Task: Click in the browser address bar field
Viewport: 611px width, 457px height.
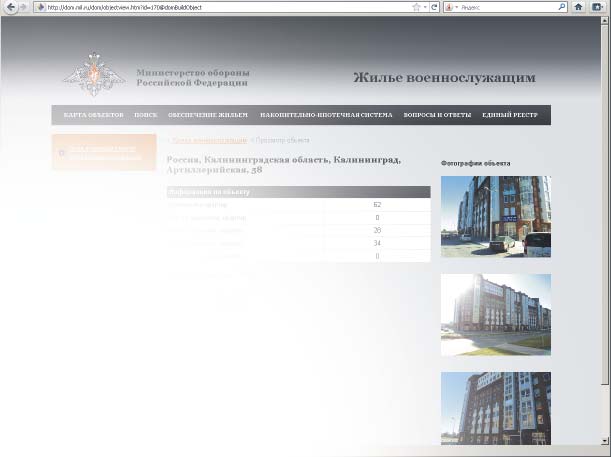Action: point(220,7)
